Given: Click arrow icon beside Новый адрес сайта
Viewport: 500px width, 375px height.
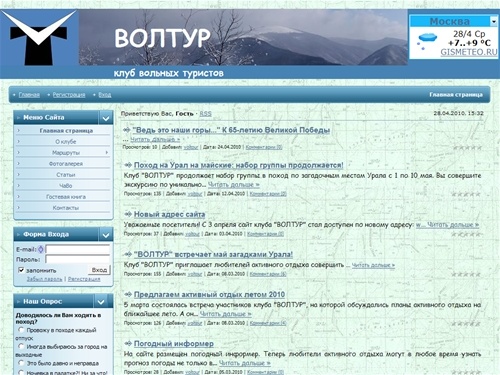Looking at the screenshot, I should 128,214.
